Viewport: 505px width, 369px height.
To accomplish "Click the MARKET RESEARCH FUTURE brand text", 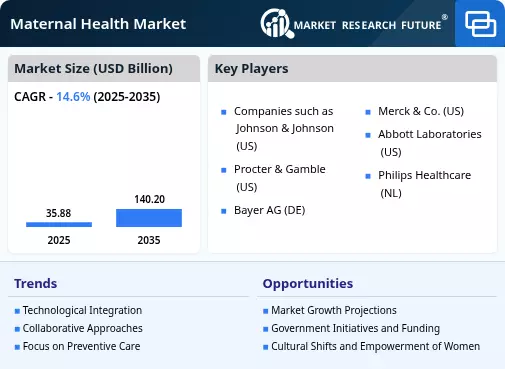I will coord(367,25).
